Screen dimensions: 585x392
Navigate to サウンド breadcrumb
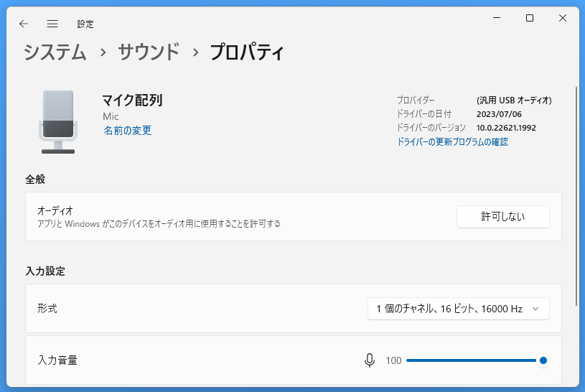point(149,52)
